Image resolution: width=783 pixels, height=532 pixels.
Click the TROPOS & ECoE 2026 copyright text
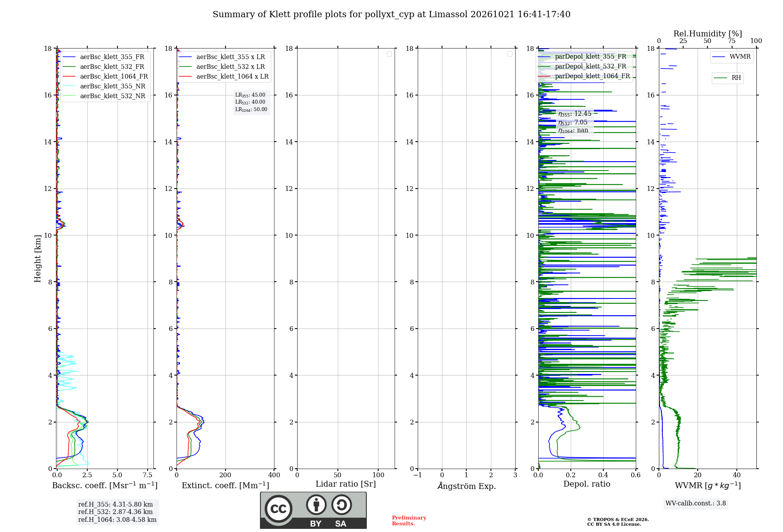pos(618,520)
